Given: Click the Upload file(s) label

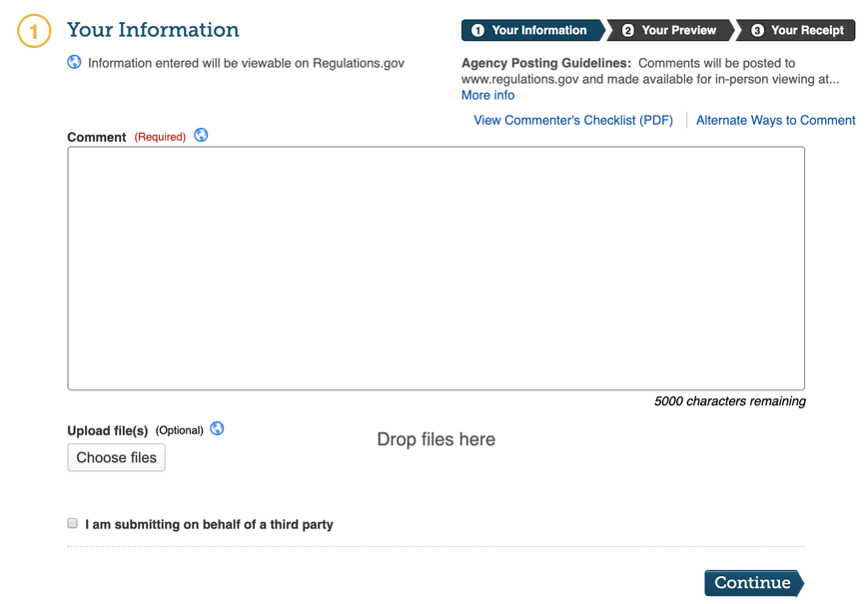Looking at the screenshot, I should (108, 430).
